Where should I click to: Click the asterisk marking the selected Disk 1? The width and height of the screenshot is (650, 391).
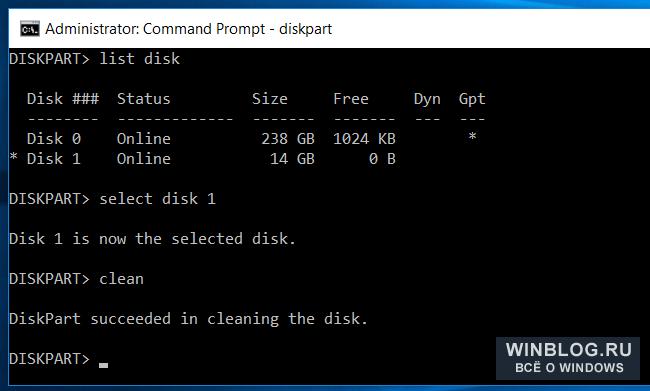tap(14, 157)
